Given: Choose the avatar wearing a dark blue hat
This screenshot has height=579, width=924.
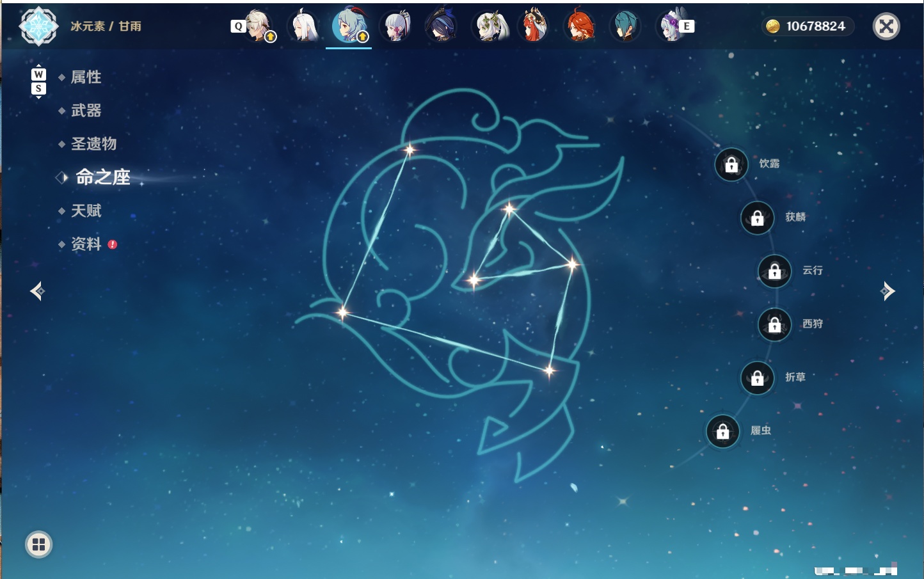Looking at the screenshot, I should pyautogui.click(x=442, y=26).
